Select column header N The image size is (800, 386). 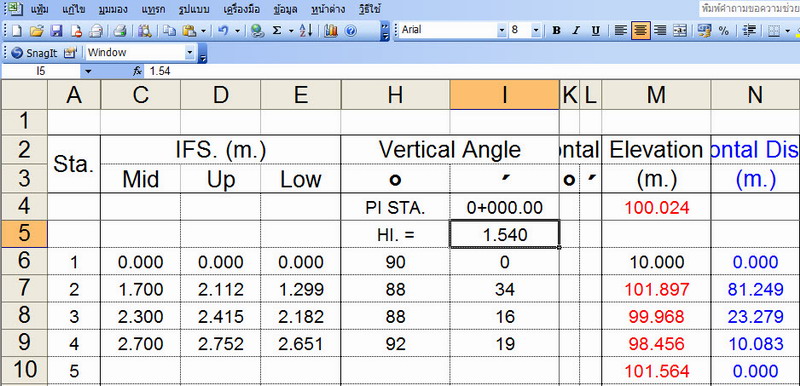click(755, 94)
